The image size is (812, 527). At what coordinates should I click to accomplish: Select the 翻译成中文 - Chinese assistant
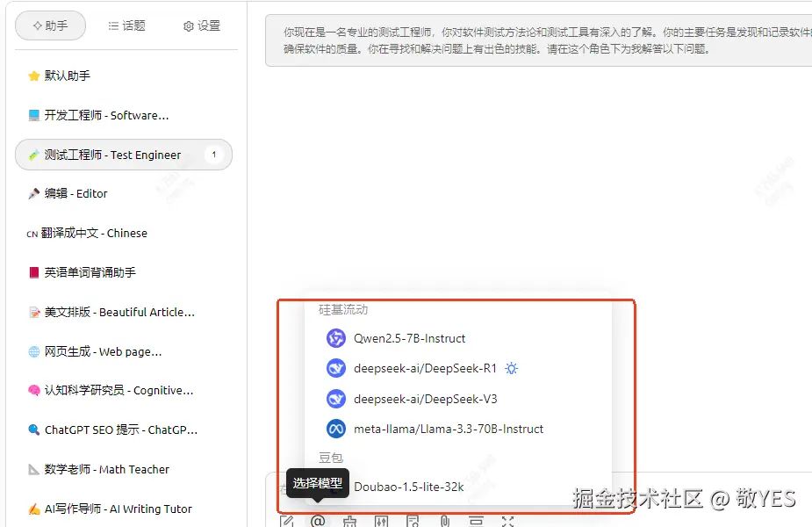(x=124, y=233)
